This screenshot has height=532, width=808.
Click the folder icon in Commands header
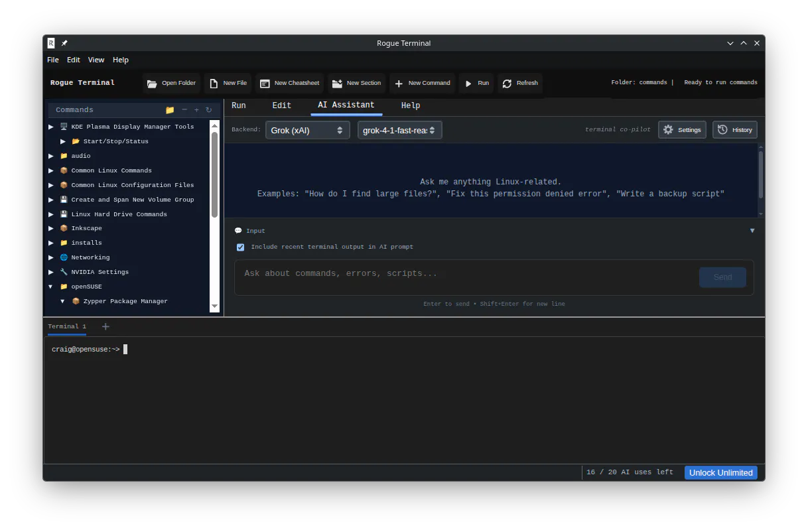click(x=170, y=110)
